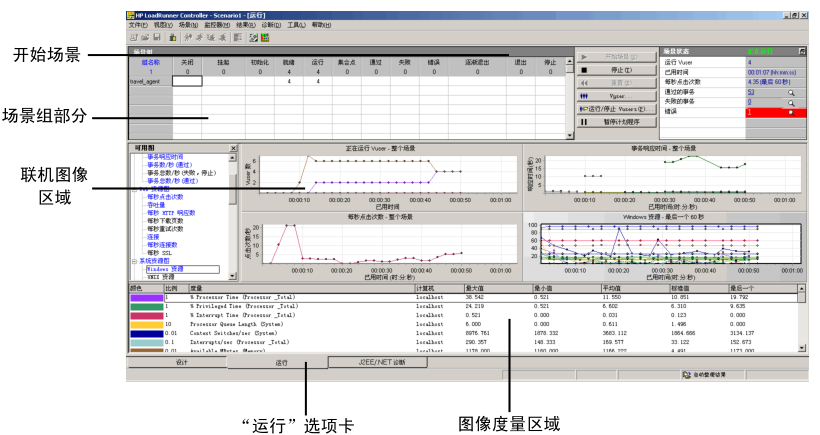Screen dimensions: 820x435
Task: Open the error count link 1
Action: [749, 112]
